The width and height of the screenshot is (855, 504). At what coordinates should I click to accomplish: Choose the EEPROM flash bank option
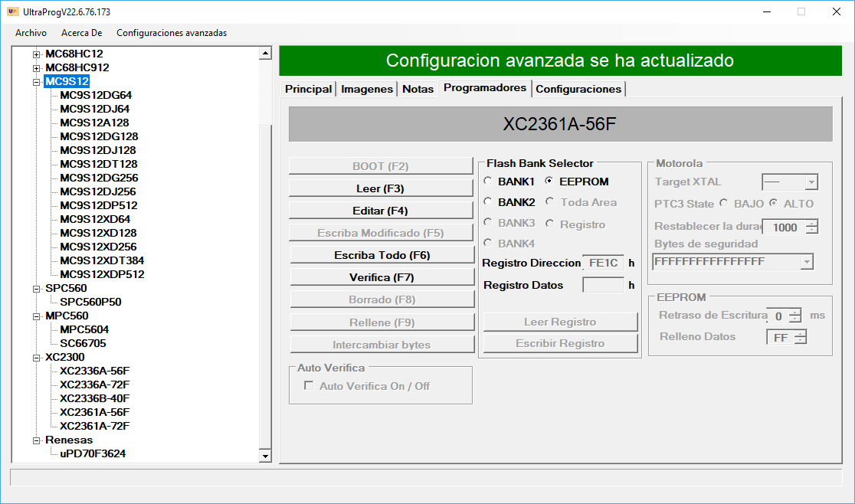click(549, 182)
